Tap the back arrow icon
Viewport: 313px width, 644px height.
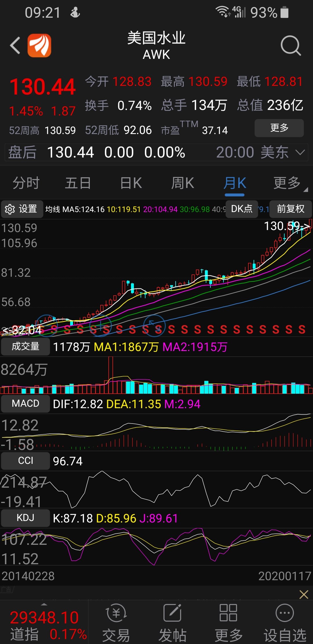tap(15, 45)
